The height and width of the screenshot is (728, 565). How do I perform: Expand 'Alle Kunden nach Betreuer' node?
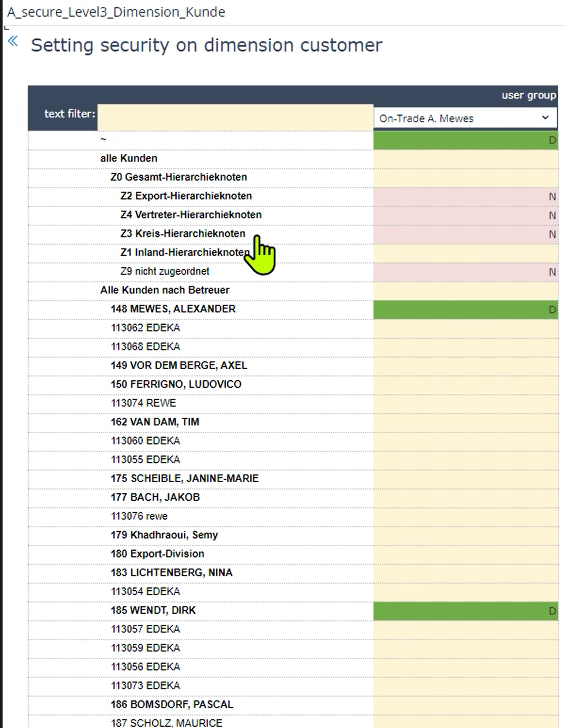coord(165,290)
